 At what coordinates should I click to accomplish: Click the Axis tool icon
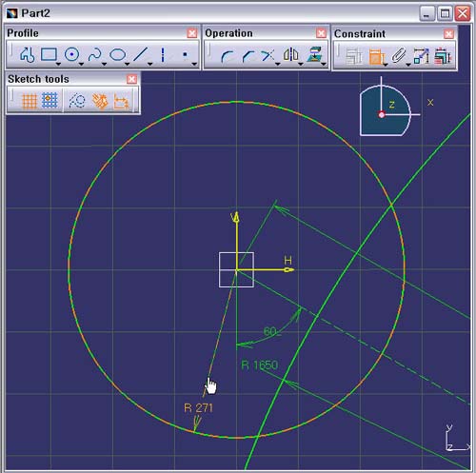(x=163, y=55)
